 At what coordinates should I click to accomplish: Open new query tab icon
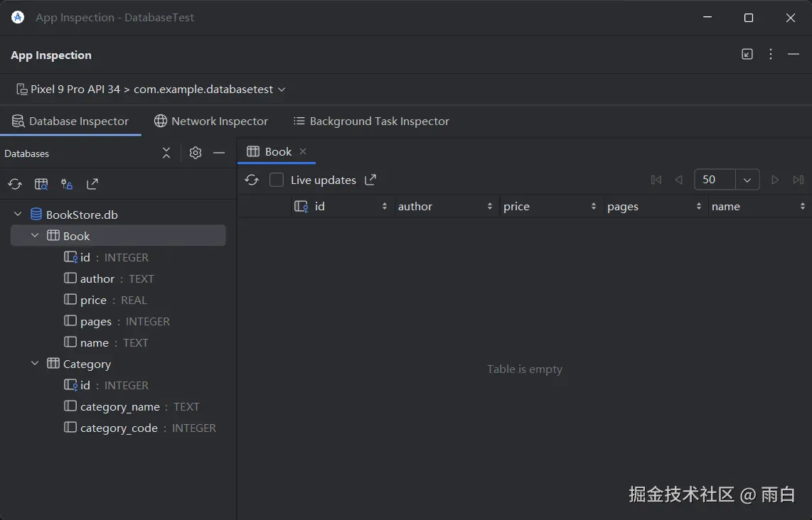click(41, 184)
